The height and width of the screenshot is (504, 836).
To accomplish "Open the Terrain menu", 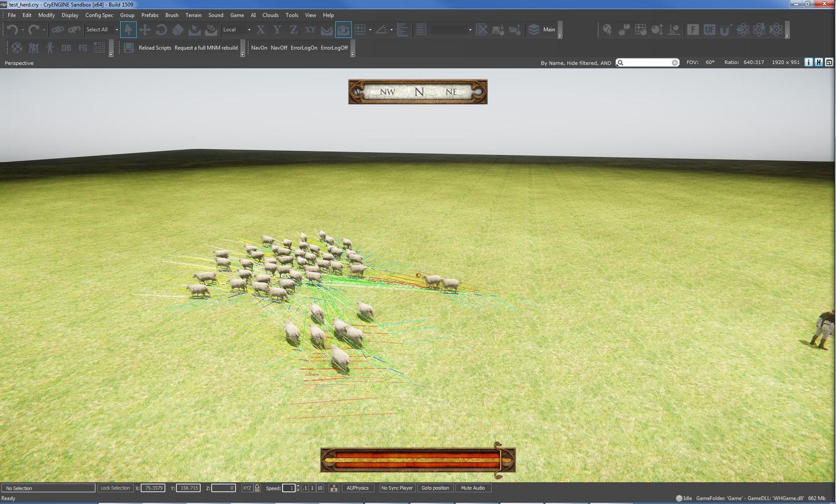I will click(x=193, y=15).
